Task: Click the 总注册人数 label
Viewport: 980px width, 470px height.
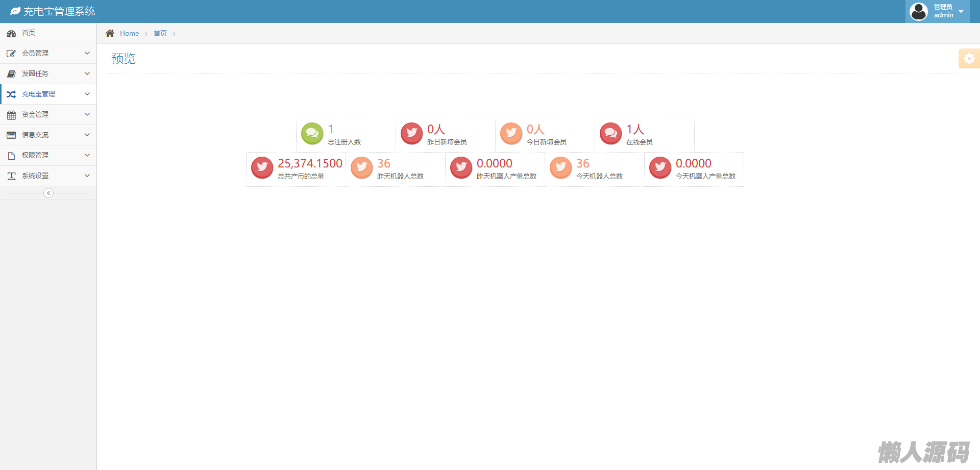Action: point(344,142)
